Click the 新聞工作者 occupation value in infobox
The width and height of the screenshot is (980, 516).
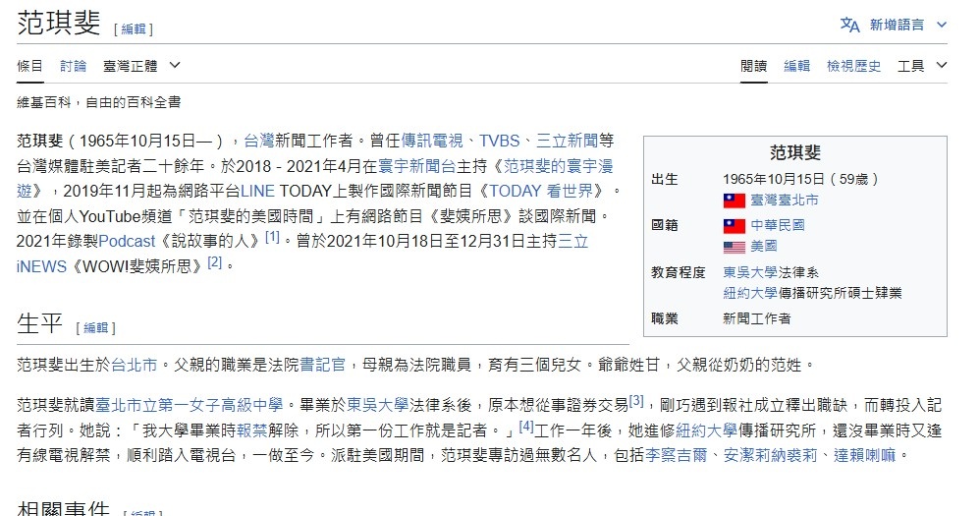click(x=757, y=319)
